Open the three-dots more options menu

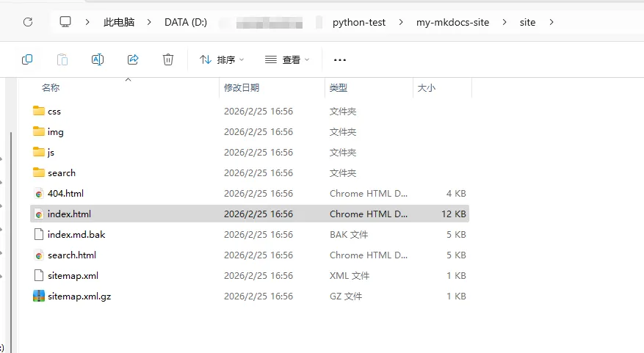coord(339,59)
